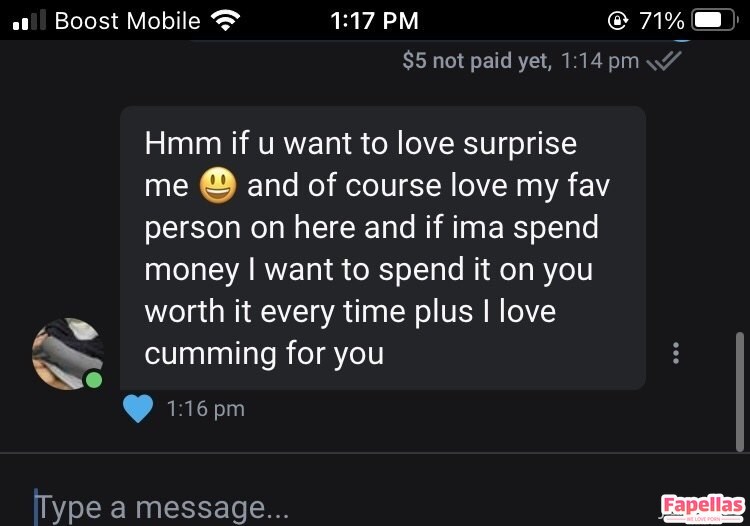The width and height of the screenshot is (750, 526).
Task: Tap the 1:14 pm sent timestamp
Action: (600, 61)
